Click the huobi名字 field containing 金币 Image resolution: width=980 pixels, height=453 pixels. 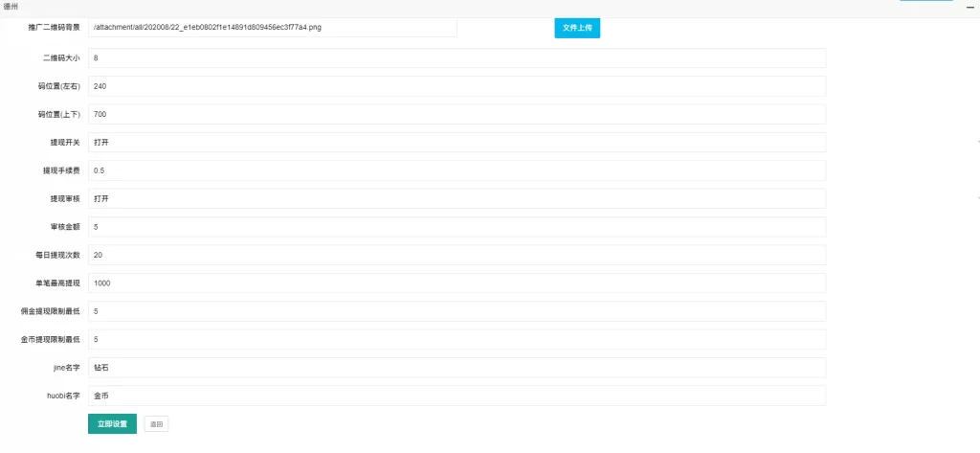[457, 396]
